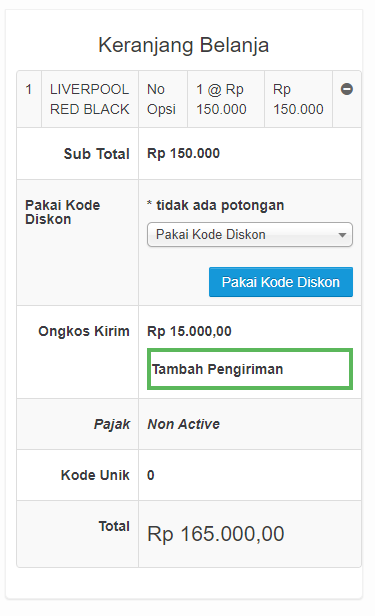Click the LIVERPOOL RED BLACK product name
The height and width of the screenshot is (616, 375).
[90, 99]
